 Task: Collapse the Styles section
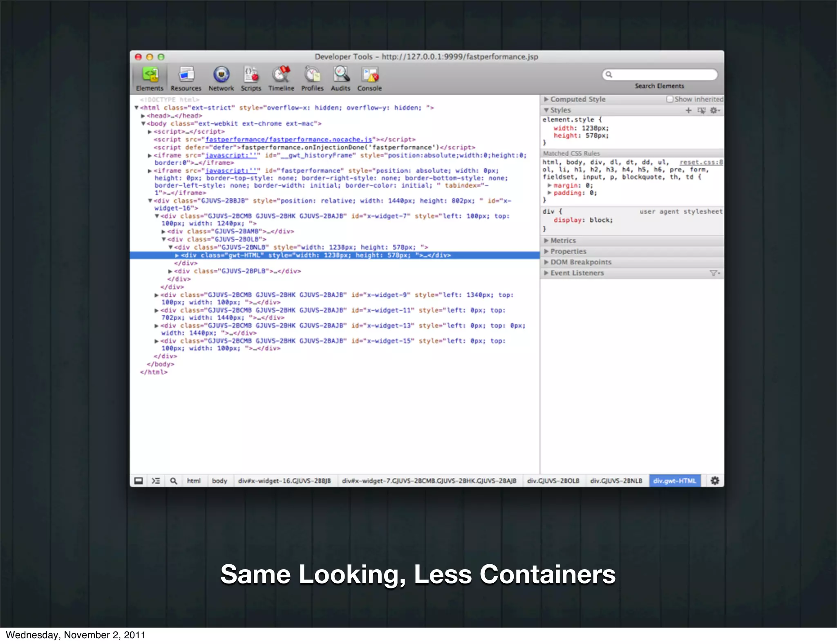[x=546, y=110]
